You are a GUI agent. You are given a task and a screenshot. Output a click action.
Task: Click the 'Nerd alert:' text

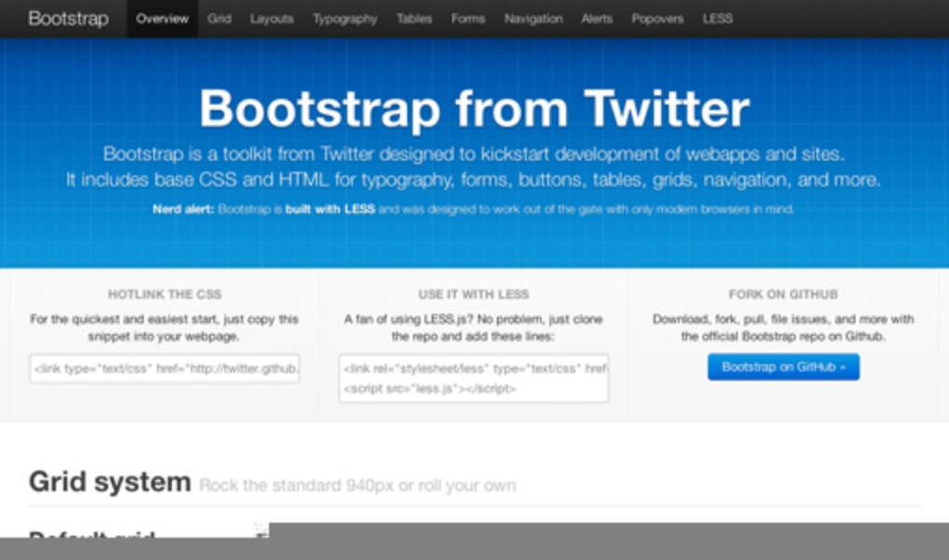pos(183,209)
